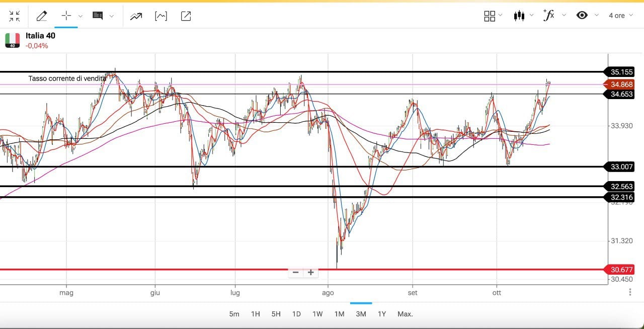Switch to the 1D range tab

pos(296,314)
